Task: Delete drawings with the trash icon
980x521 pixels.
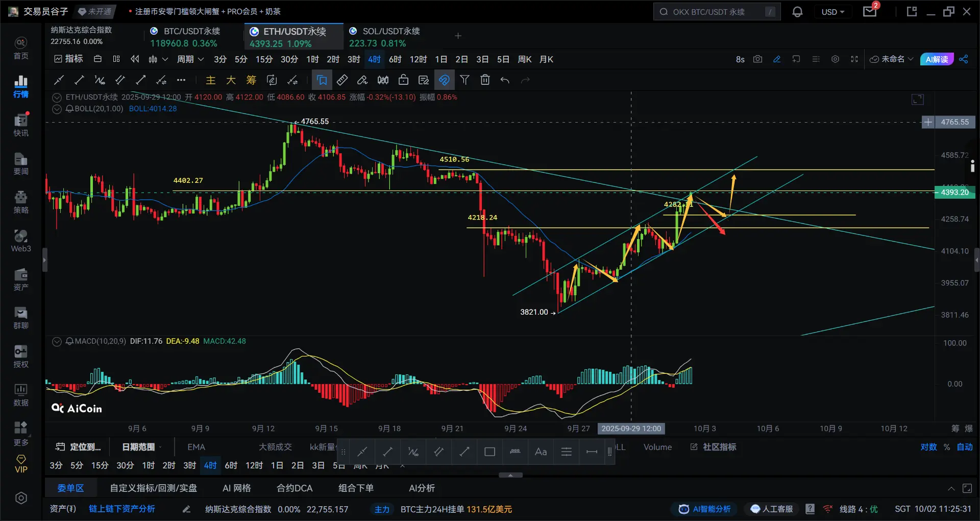Action: point(485,80)
